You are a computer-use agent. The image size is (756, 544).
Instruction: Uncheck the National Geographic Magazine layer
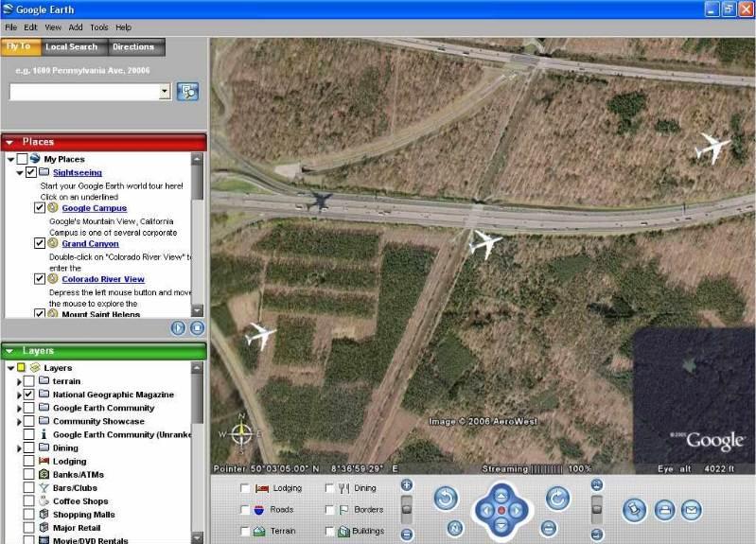tap(29, 395)
